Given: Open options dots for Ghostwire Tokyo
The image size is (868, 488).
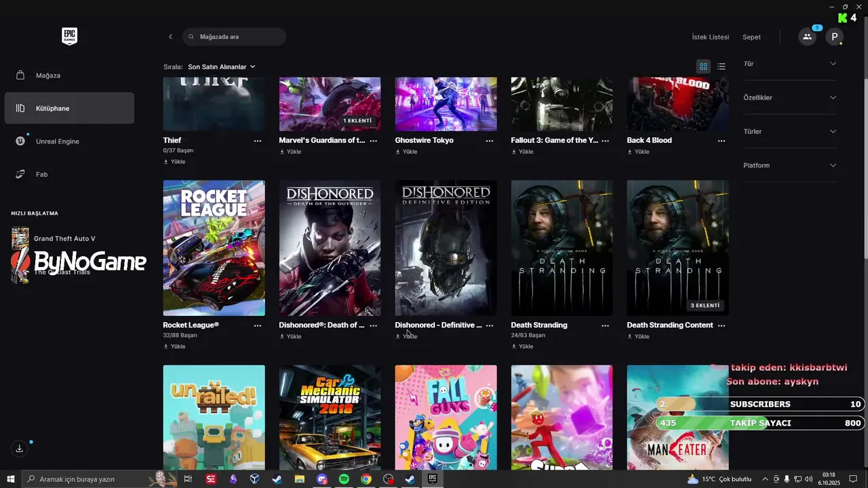Looking at the screenshot, I should point(490,140).
